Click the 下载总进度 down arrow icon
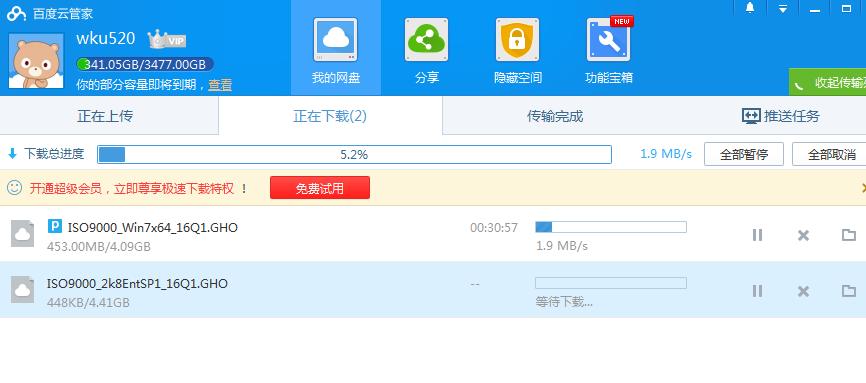 [x=13, y=154]
